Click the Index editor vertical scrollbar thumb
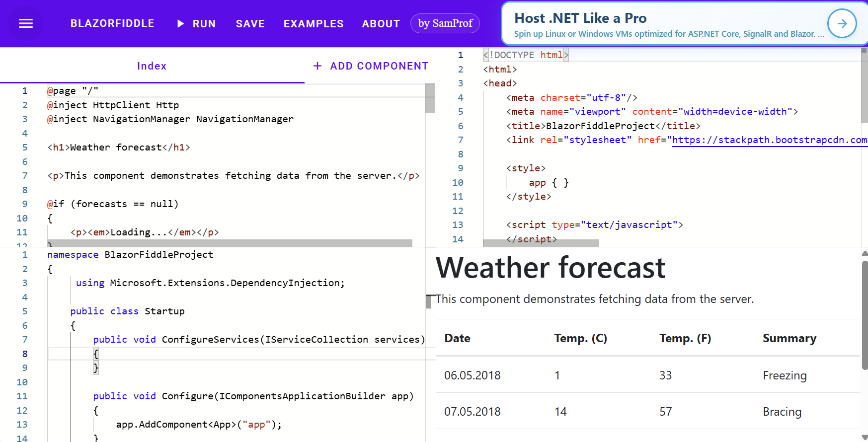The width and height of the screenshot is (868, 442). pyautogui.click(x=430, y=98)
